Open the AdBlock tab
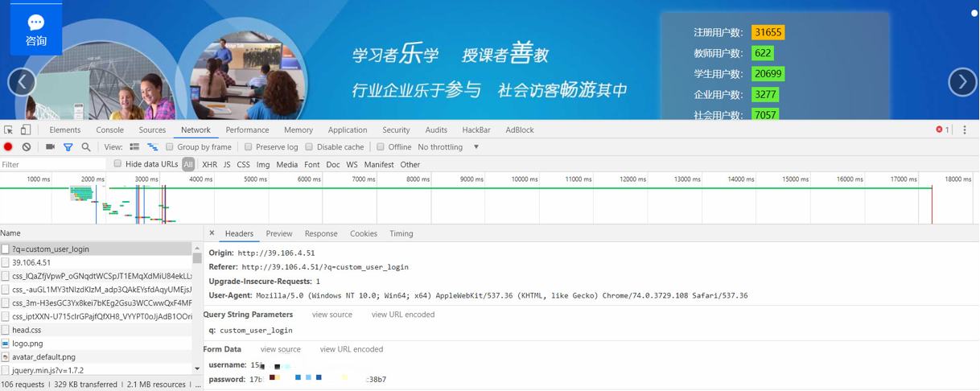 520,130
